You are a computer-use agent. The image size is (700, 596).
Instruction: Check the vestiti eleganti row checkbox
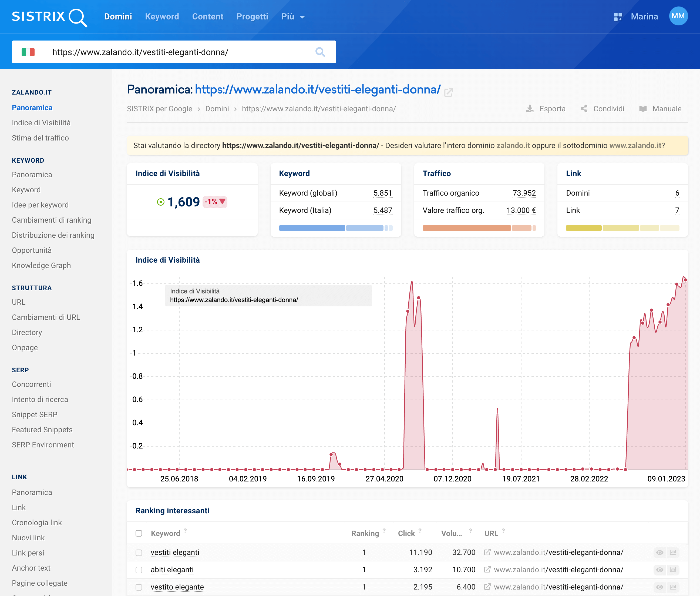click(139, 553)
